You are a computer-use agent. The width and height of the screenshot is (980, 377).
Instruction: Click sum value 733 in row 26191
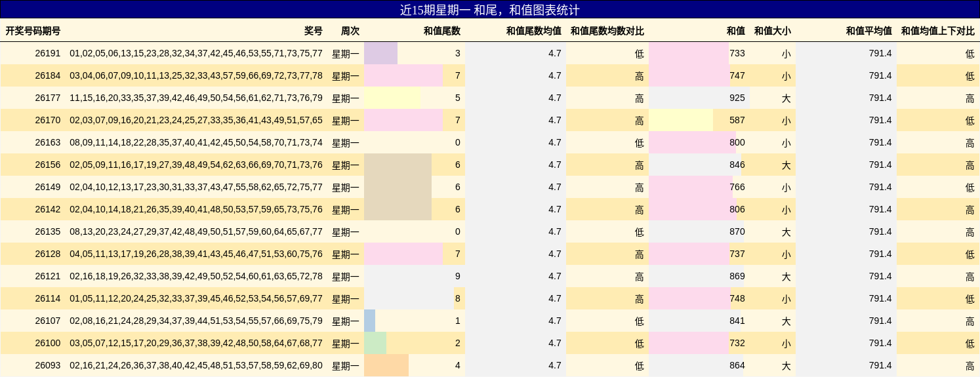737,53
